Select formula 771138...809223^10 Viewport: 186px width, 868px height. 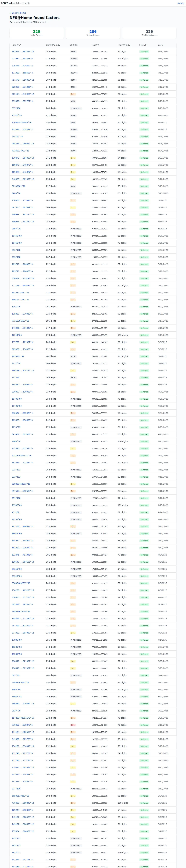(x=23, y=285)
